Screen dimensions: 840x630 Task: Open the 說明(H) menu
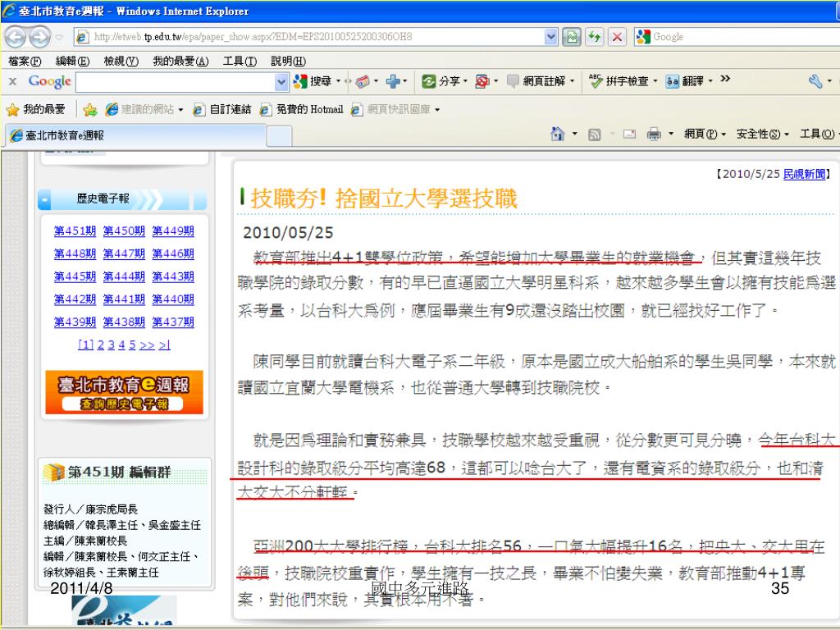pos(288,61)
